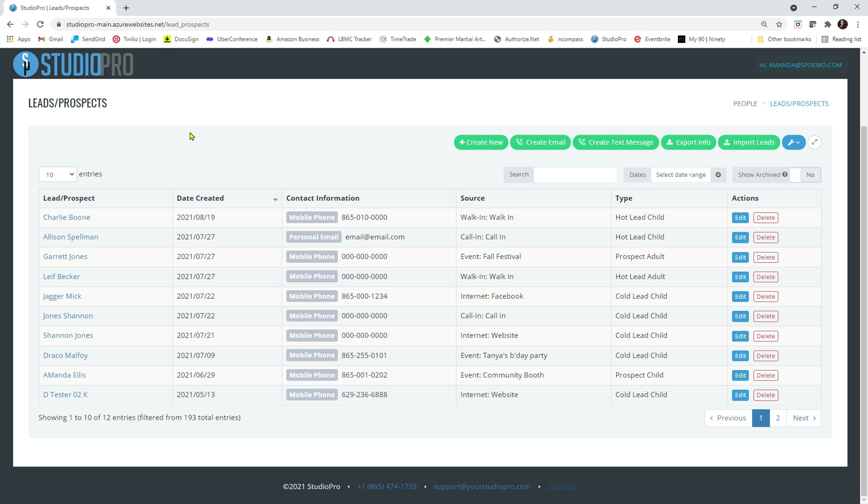Open browser extensions puzzle icon
The height and width of the screenshot is (504, 868).
tap(828, 25)
